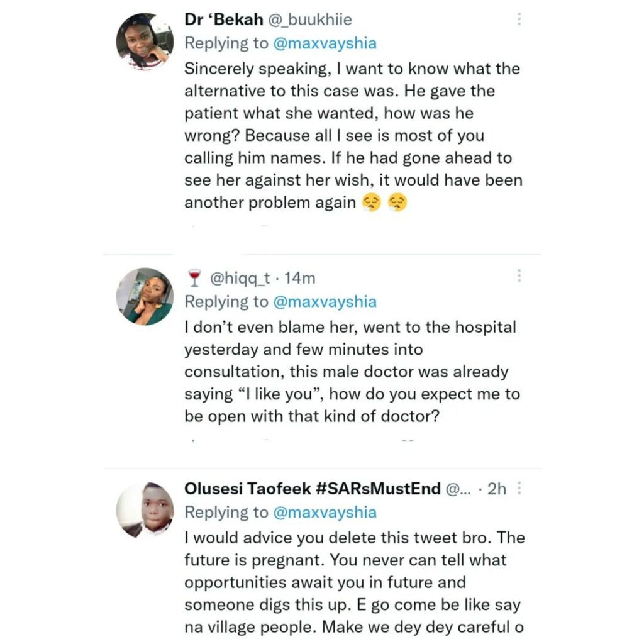Open more options on Olusesi Taofeek's tweet
Screen dimensions: 644x644
519,489
